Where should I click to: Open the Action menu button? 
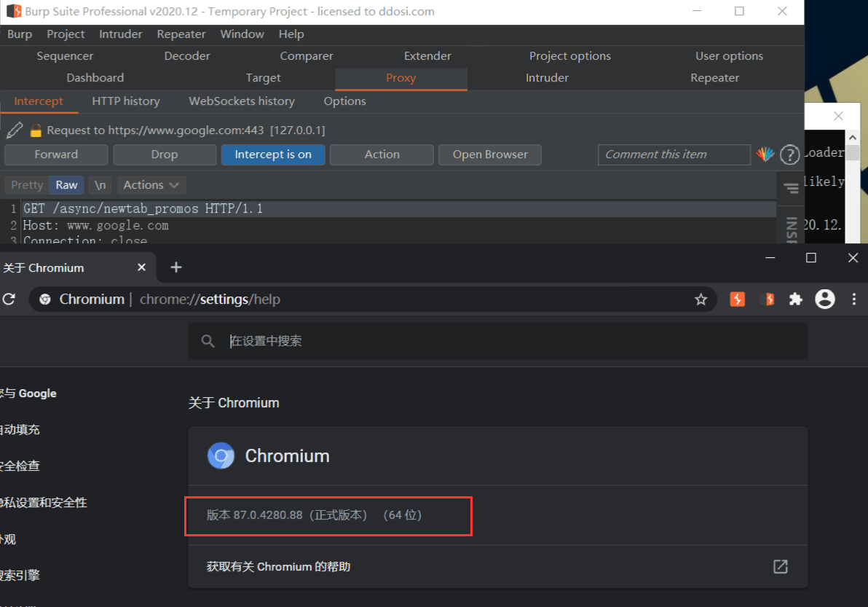point(382,154)
